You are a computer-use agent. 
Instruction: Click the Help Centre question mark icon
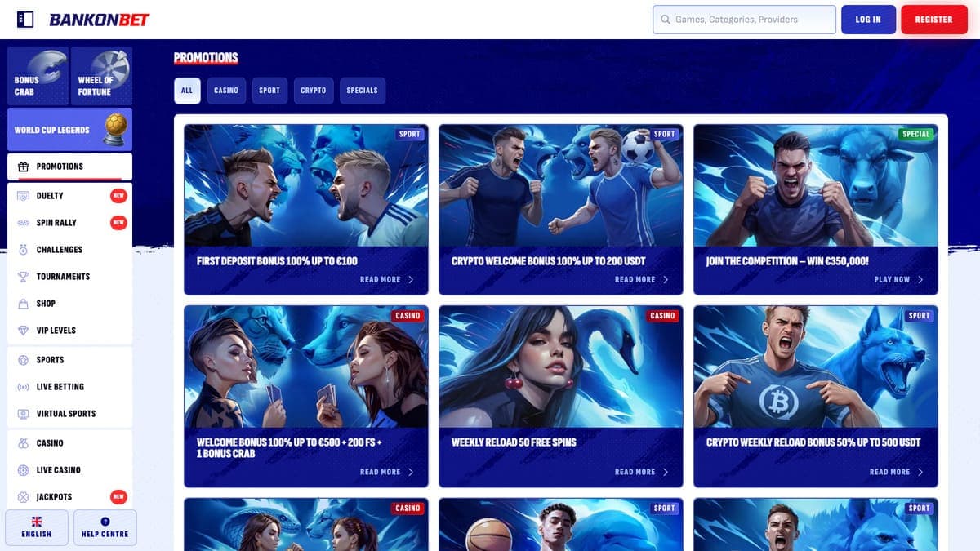(x=105, y=522)
